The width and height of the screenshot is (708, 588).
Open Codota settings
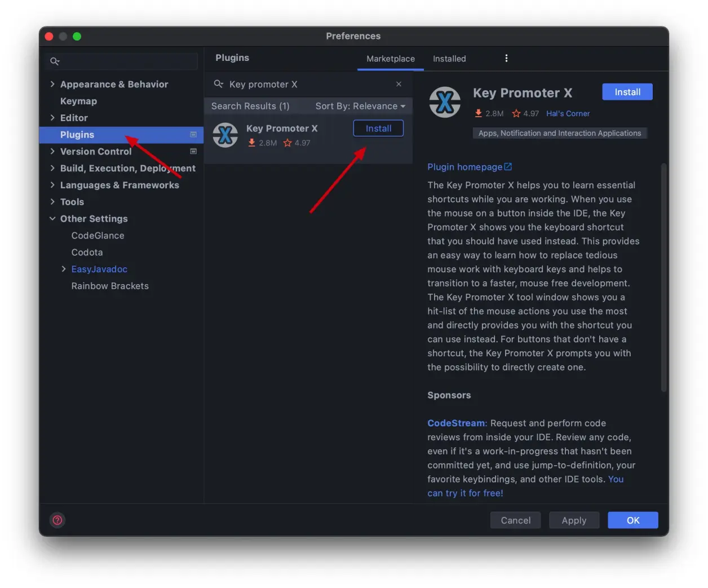pyautogui.click(x=87, y=253)
